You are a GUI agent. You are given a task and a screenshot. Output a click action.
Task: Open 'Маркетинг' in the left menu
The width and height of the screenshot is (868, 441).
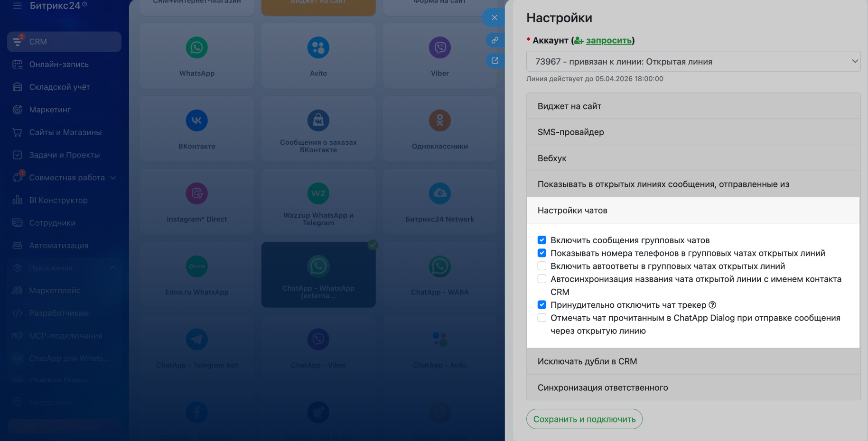(x=50, y=110)
